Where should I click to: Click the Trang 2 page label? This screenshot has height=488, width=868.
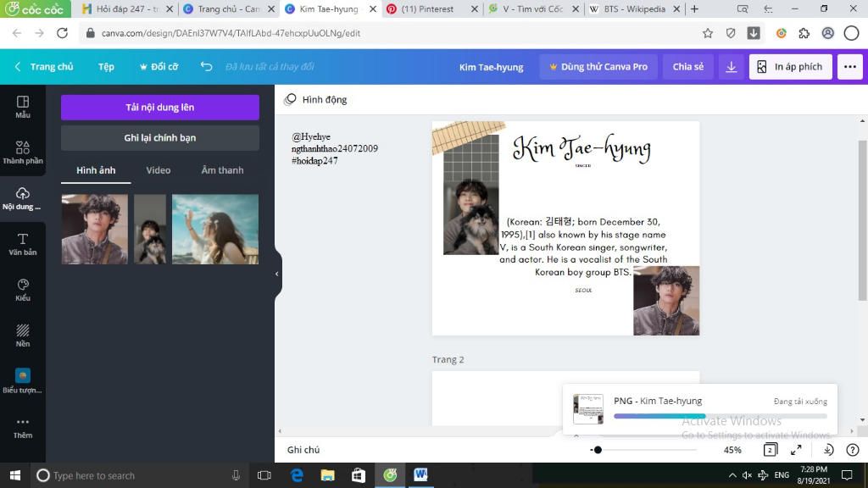click(448, 359)
